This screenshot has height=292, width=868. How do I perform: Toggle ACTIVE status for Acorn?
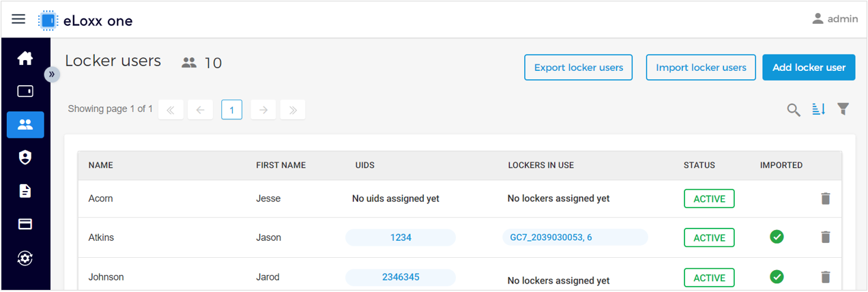pyautogui.click(x=709, y=199)
